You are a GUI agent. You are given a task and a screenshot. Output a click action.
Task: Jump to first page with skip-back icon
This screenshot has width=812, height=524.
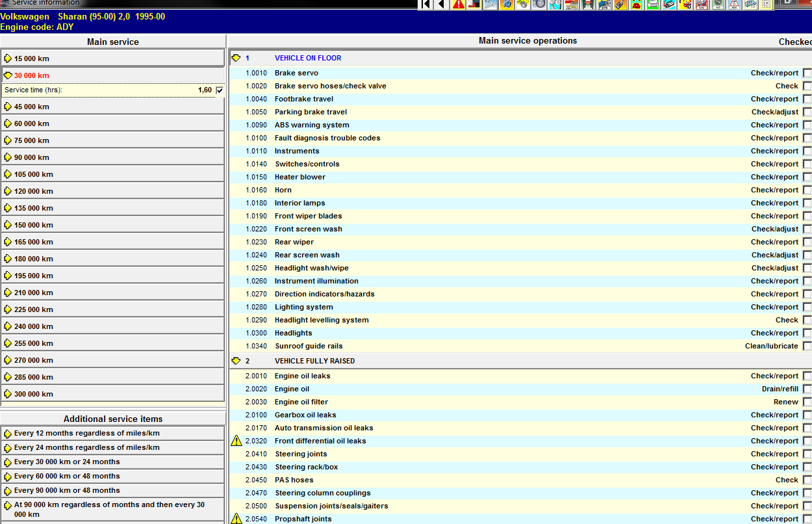[x=425, y=5]
